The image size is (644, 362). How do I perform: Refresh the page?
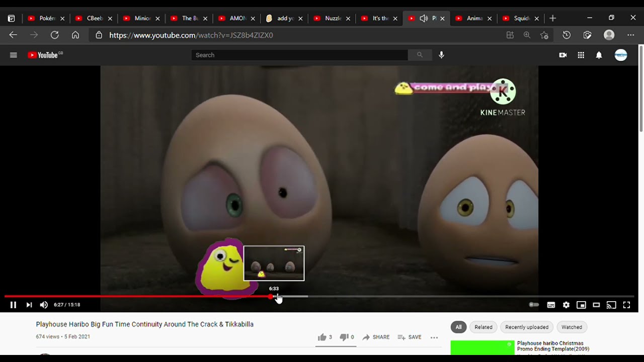pyautogui.click(x=54, y=35)
